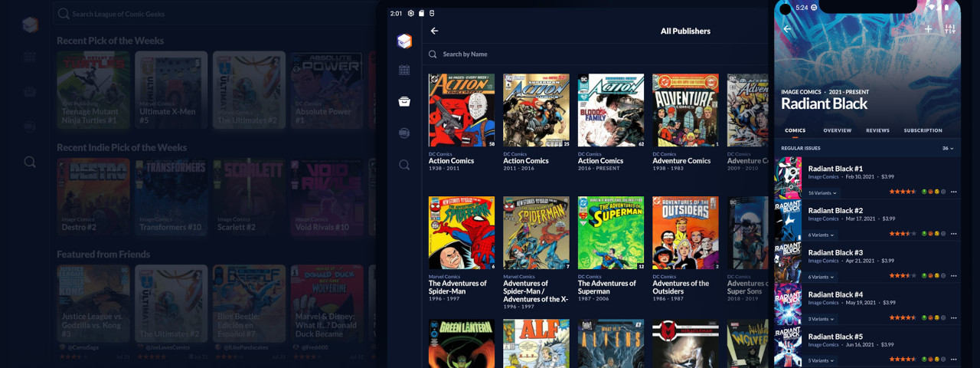Open more options for Radiant Black #1

[x=953, y=192]
